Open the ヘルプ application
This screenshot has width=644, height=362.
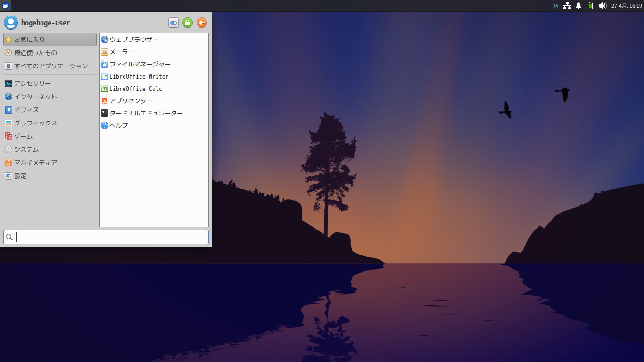(118, 125)
